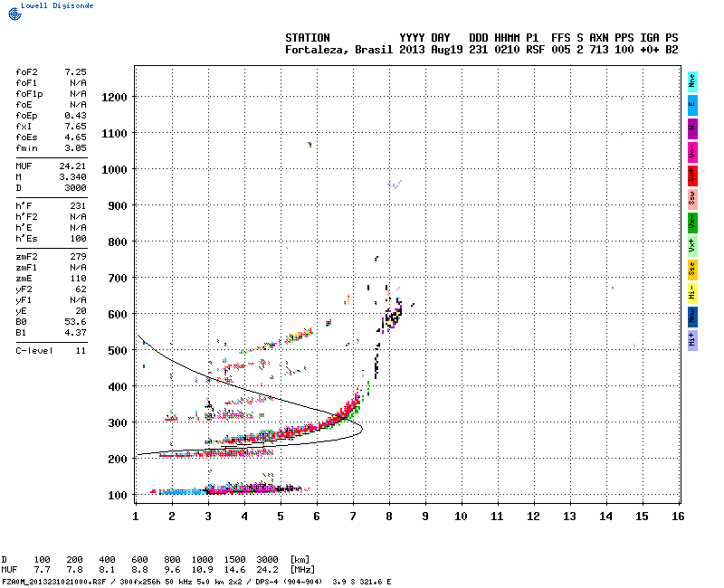Click the Lowell Digisonde globe logo
The height and width of the screenshot is (588, 724).
pyautogui.click(x=14, y=14)
